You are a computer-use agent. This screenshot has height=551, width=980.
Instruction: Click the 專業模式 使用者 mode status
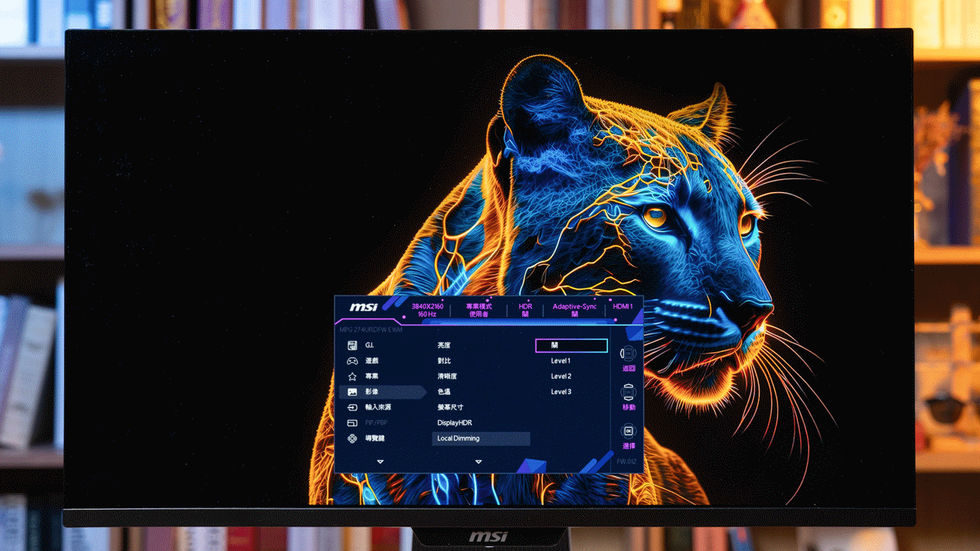click(x=479, y=310)
